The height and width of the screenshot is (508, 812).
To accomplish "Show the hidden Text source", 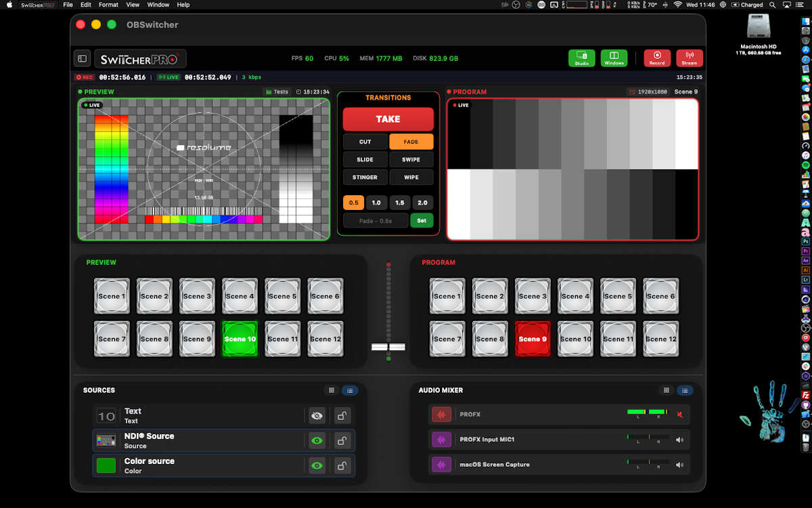I will click(x=317, y=415).
